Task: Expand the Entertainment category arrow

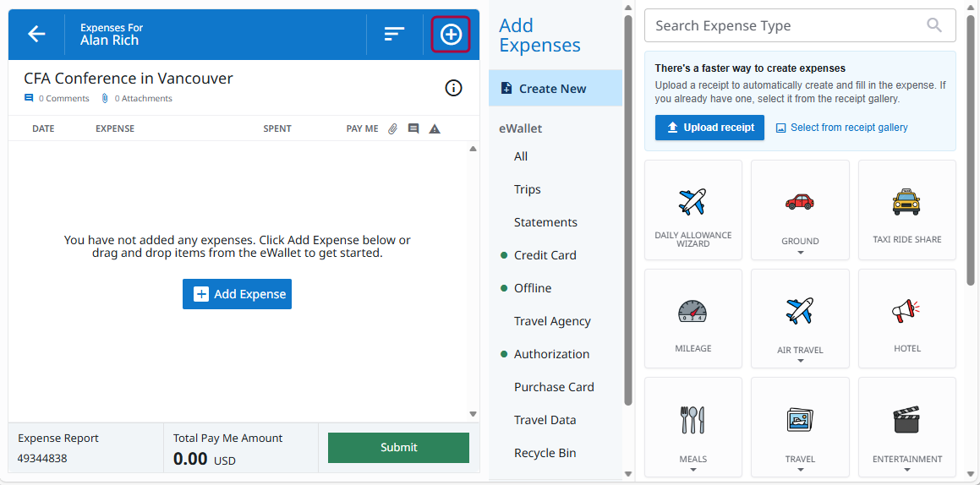Action: (906, 471)
